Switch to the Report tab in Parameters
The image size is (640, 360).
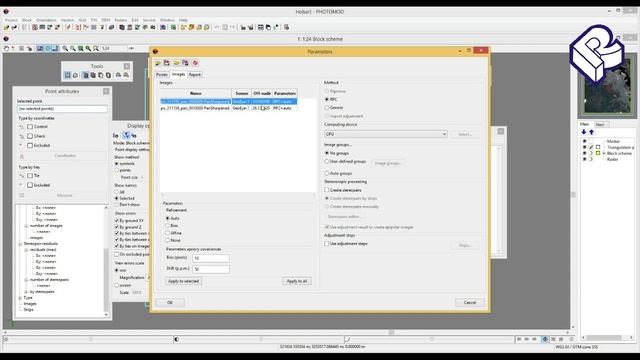pos(195,75)
